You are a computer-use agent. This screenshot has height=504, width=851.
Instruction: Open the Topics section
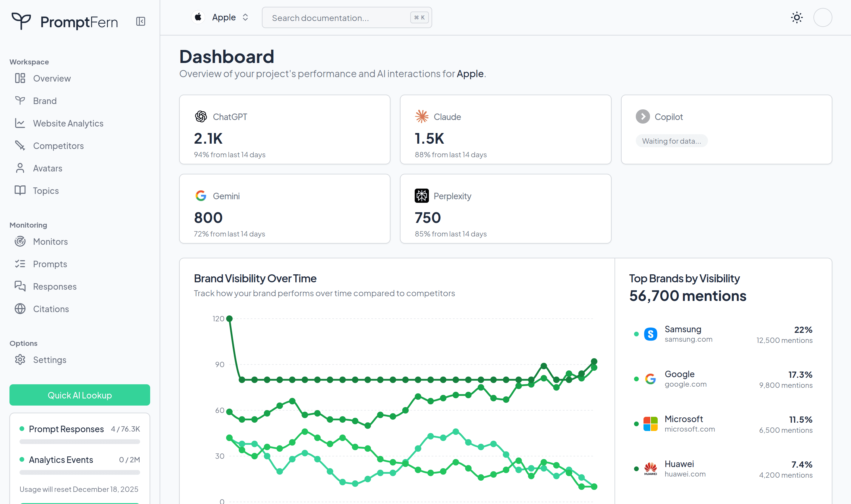click(46, 190)
